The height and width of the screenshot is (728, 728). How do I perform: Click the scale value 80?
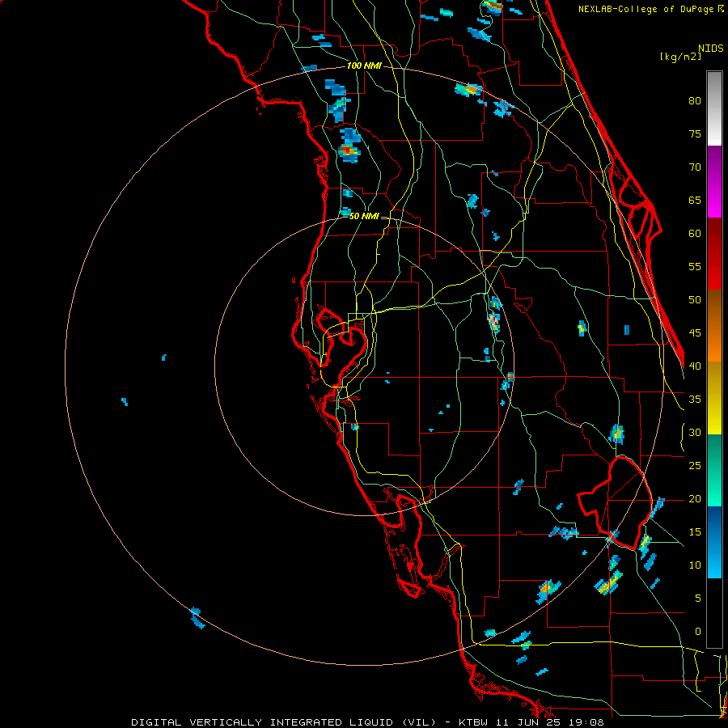point(695,101)
